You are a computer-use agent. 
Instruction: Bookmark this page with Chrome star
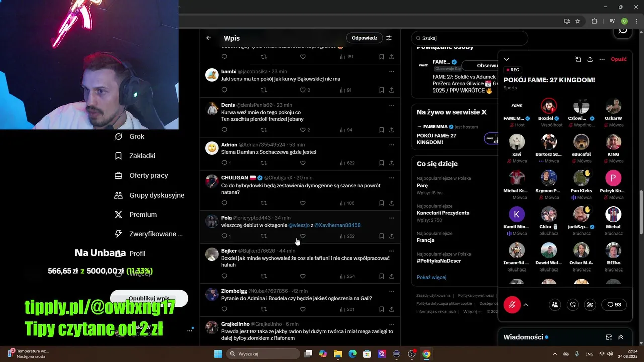(578, 21)
